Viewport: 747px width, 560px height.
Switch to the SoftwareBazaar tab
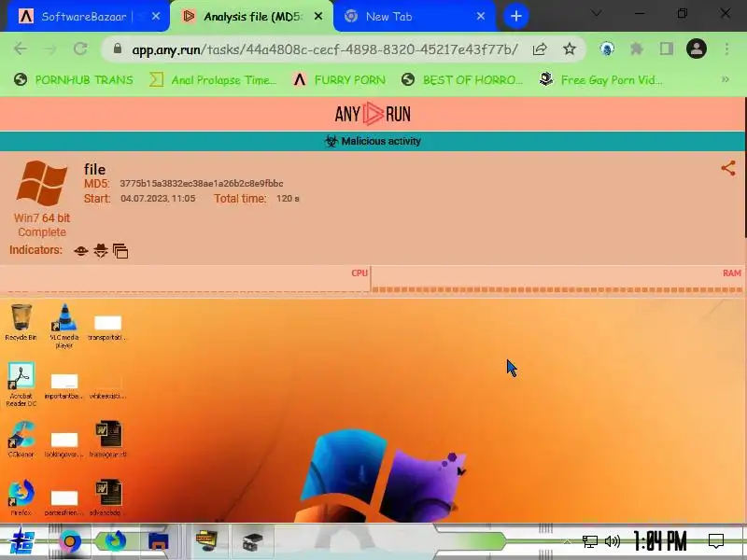tap(83, 16)
